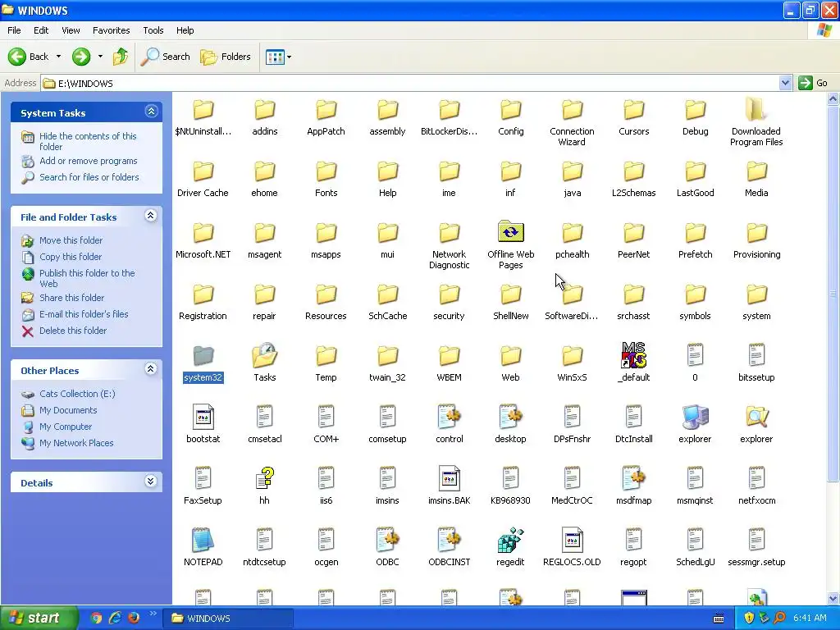The width and height of the screenshot is (840, 630).
Task: Click Move this folder link
Action: tap(71, 240)
